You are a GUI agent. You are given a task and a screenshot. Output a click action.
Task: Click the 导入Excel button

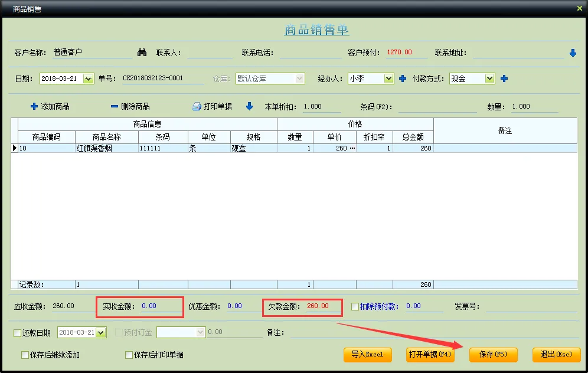tap(367, 355)
